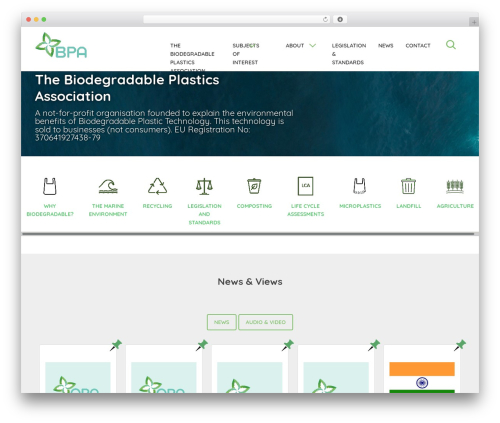Open the fourth news card thumbnail
500x423 pixels.
pos(336,377)
